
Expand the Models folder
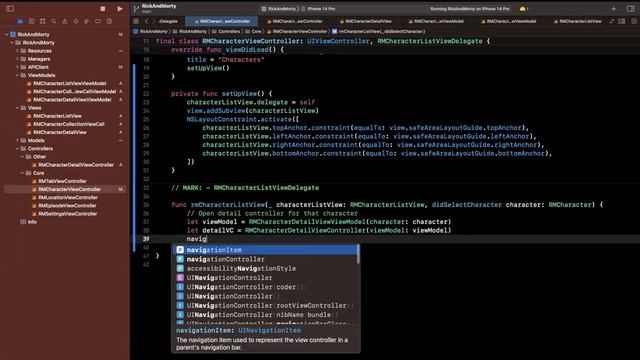point(17,140)
